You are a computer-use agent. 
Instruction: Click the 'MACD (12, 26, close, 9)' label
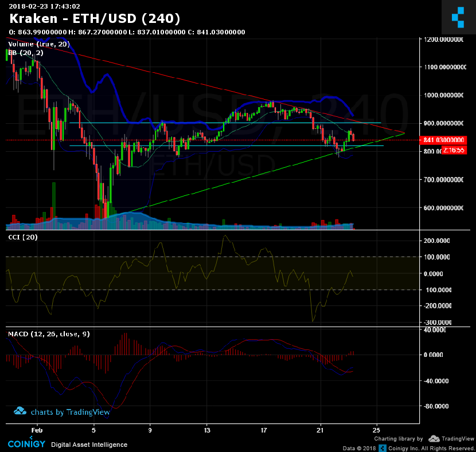(x=49, y=334)
